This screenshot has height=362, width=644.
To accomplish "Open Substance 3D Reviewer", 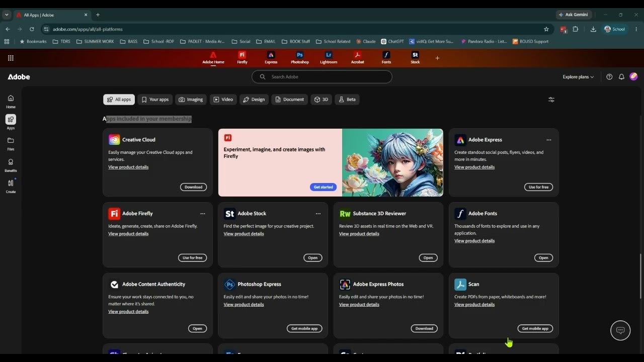I will (x=428, y=258).
